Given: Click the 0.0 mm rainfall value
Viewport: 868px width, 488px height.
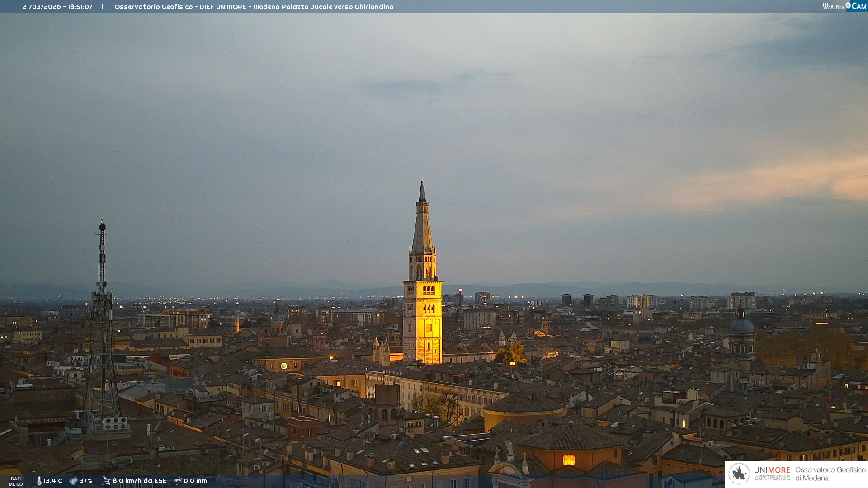Looking at the screenshot, I should 195,481.
